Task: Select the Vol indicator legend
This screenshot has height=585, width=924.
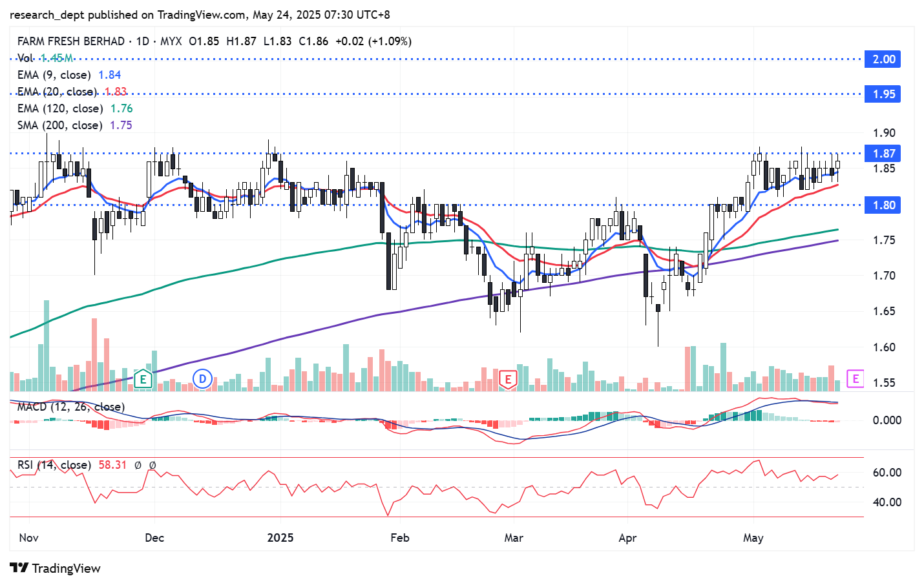Action: (x=25, y=58)
